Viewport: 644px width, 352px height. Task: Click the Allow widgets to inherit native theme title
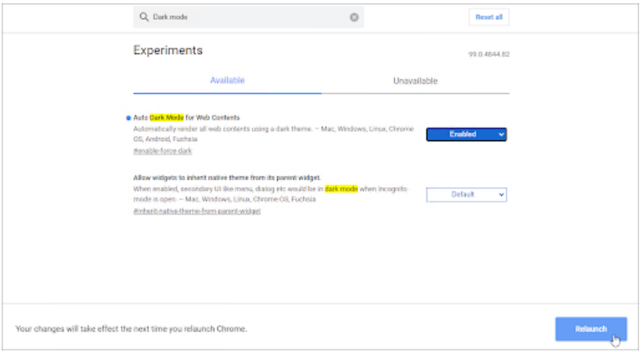226,177
